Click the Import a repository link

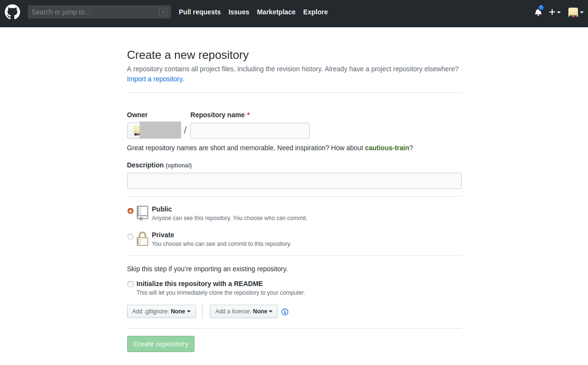click(x=154, y=78)
